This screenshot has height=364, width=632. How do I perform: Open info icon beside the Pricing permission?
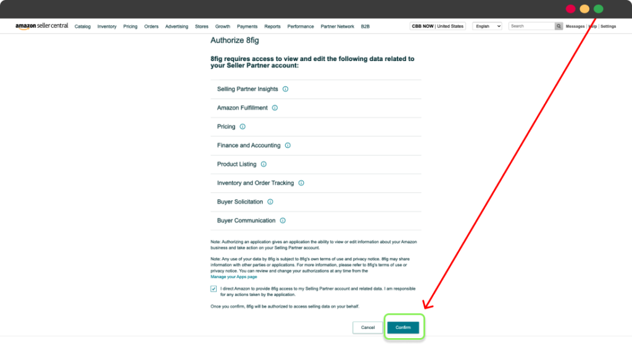click(243, 126)
